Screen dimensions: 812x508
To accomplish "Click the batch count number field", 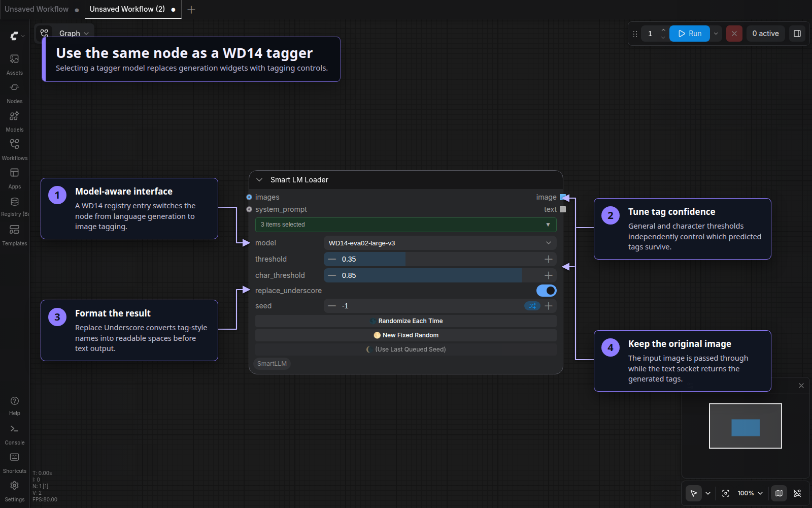I will click(650, 34).
